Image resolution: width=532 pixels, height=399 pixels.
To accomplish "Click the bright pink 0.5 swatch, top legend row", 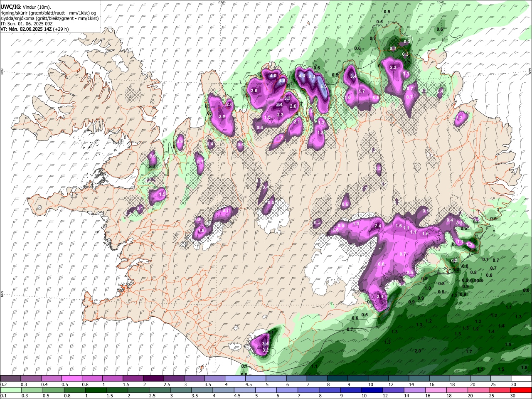I will 71,378.
